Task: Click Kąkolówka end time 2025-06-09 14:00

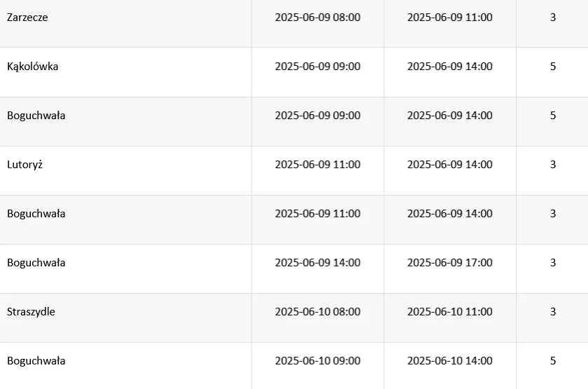Action: [x=450, y=67]
